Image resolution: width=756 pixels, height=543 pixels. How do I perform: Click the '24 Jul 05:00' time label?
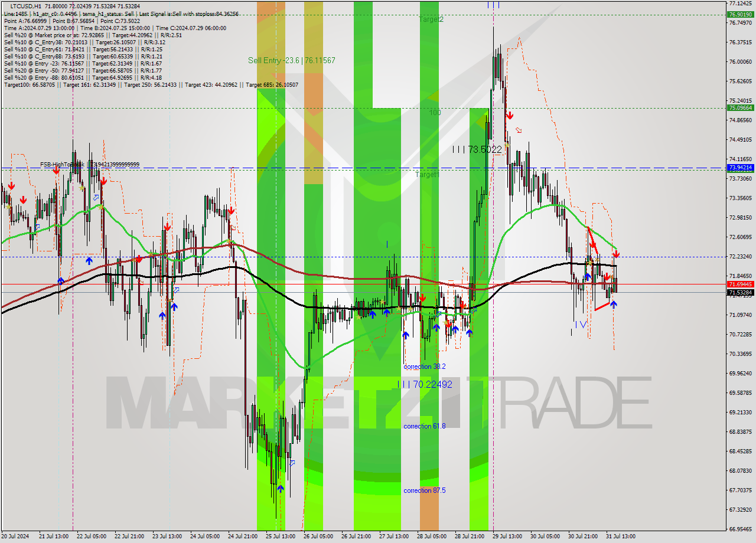[204, 537]
